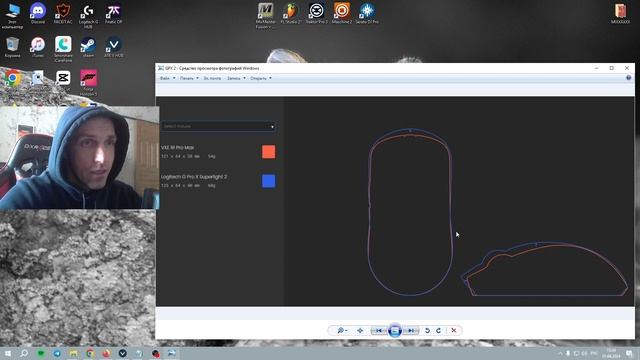Open the Discord desktop shortcut

pos(38,13)
